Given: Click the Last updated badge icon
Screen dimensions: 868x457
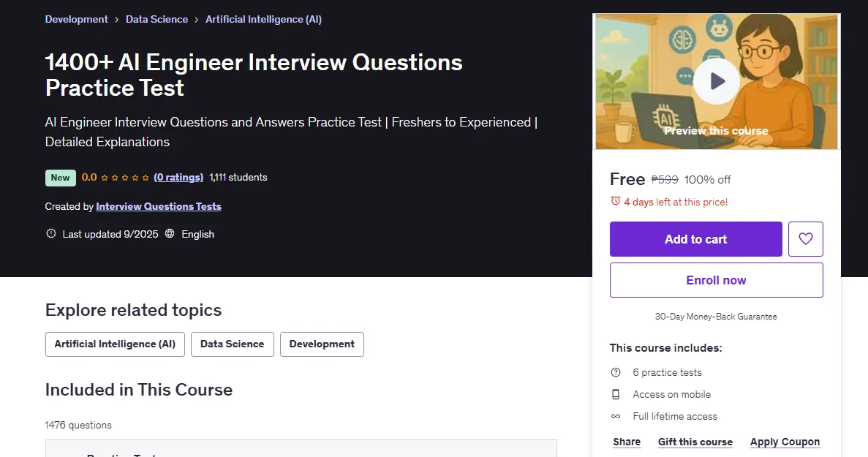Looking at the screenshot, I should 51,233.
